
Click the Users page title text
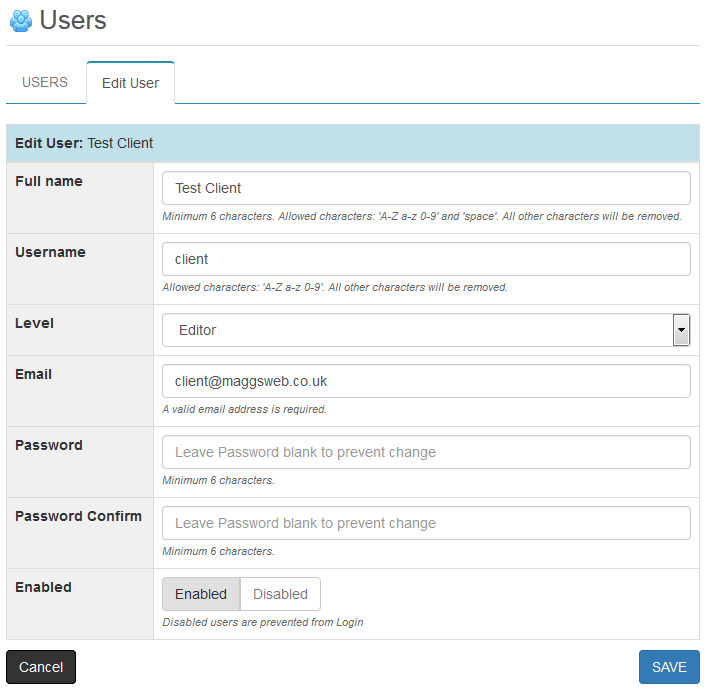[x=73, y=20]
